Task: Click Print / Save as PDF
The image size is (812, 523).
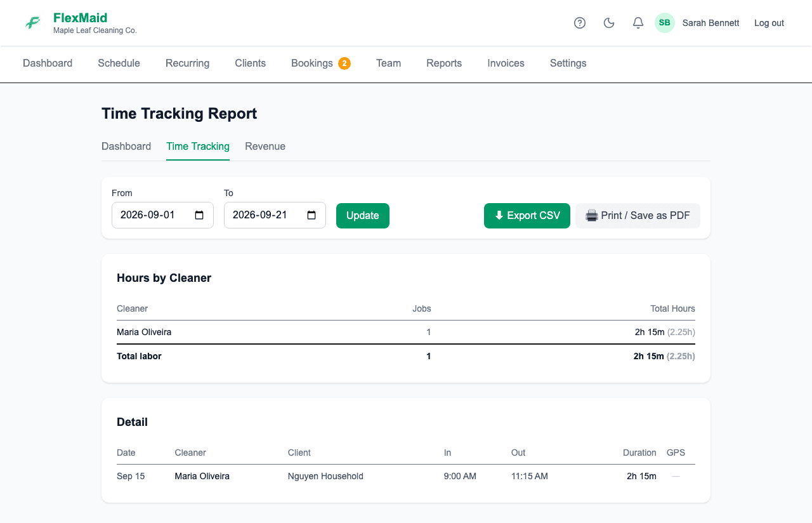Action: pyautogui.click(x=638, y=216)
